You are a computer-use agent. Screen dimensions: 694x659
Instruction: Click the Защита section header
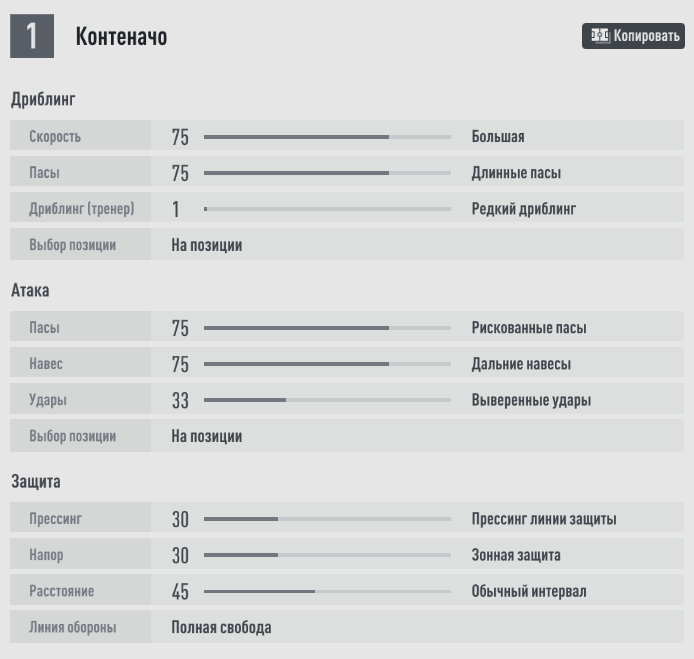coord(36,482)
